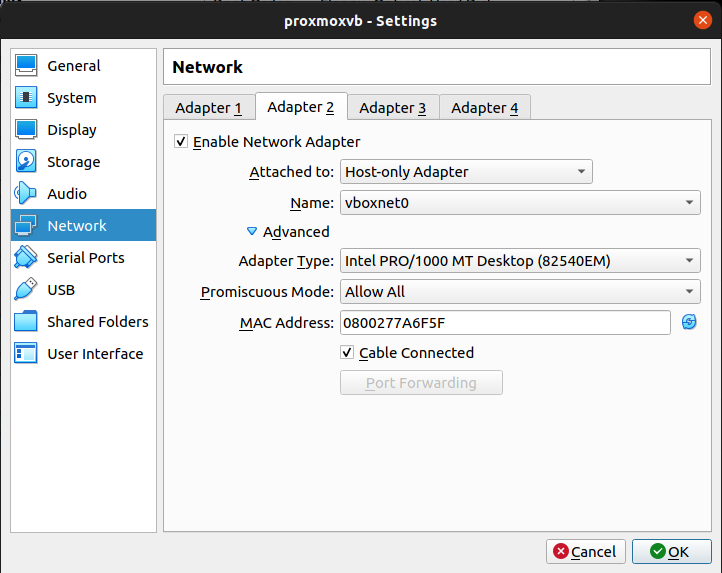Image resolution: width=722 pixels, height=573 pixels.
Task: Collapse the Advanced section triangle
Action: [252, 232]
